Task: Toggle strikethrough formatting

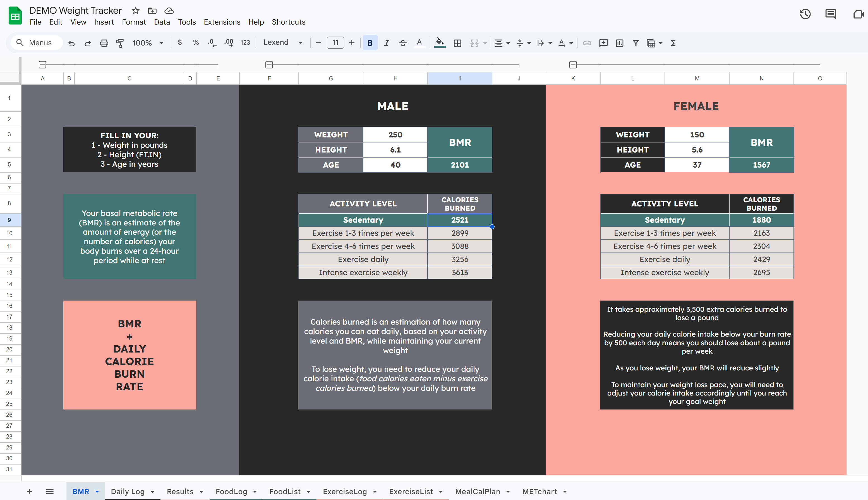Action: coord(403,43)
